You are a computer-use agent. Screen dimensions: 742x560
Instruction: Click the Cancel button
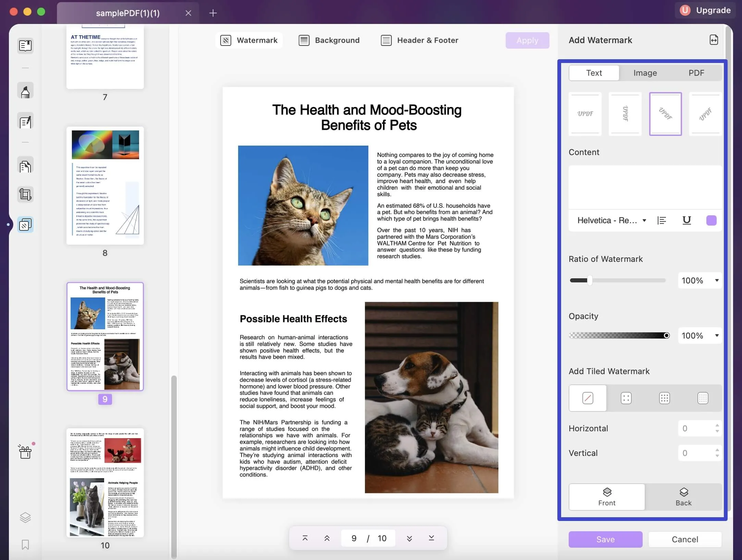click(685, 539)
